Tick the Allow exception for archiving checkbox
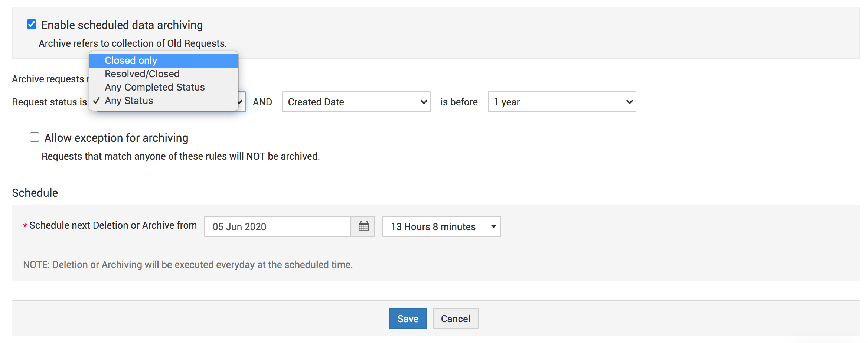 pos(35,137)
